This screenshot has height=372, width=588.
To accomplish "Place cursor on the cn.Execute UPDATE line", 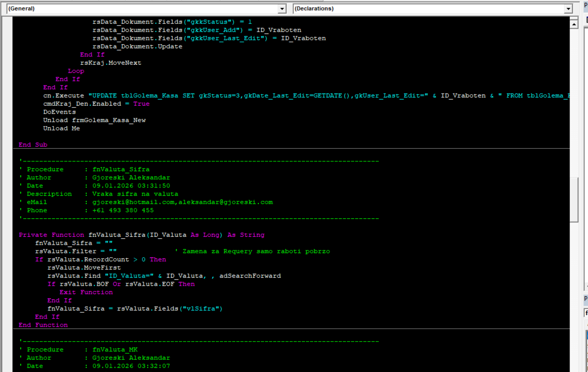I will (246, 95).
